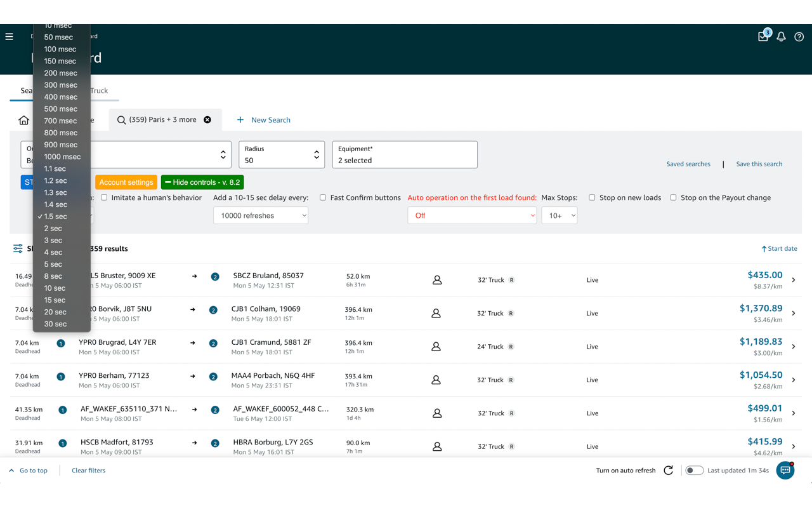Go to the home icon tab
Screen dimensions: 812x508
24,120
